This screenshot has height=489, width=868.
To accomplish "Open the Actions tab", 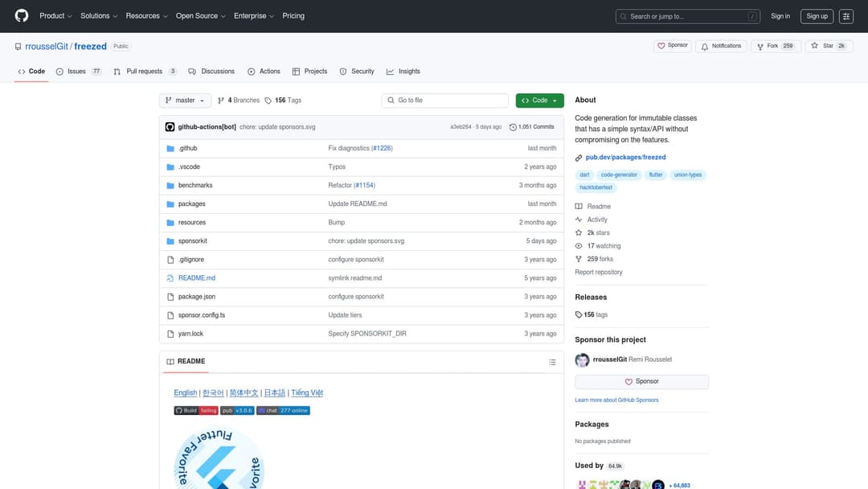I will pos(264,72).
